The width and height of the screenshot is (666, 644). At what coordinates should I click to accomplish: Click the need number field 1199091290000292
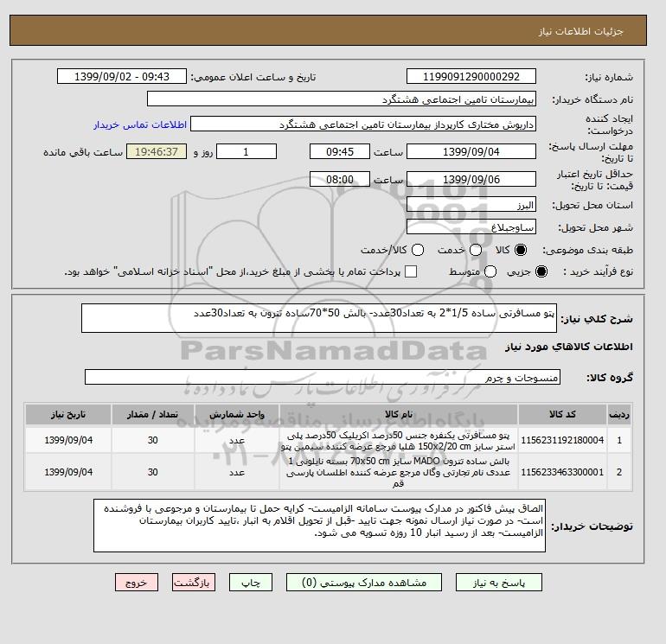point(471,76)
